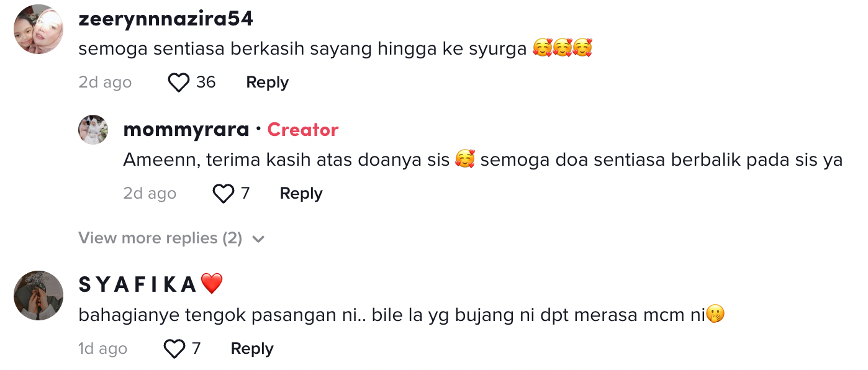The image size is (868, 370).
Task: Click mommyrara's small avatar
Action: coord(93,130)
